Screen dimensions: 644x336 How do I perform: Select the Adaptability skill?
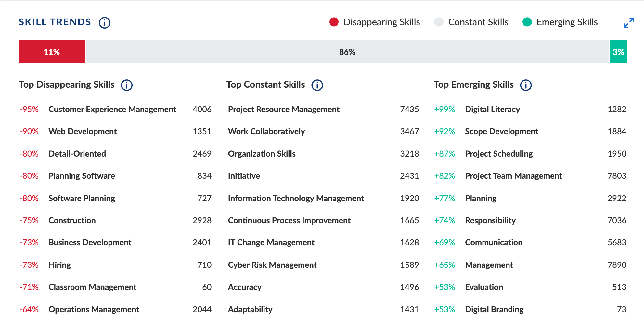250,309
